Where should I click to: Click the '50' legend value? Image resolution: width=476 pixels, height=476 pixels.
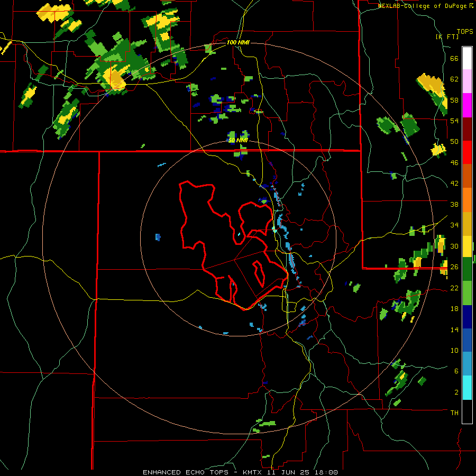454,142
